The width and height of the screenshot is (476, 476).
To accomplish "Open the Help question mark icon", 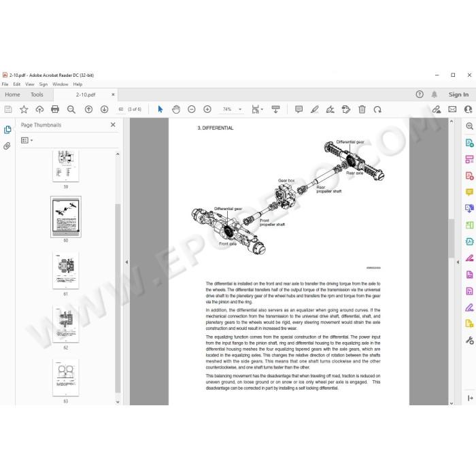I will [x=420, y=95].
